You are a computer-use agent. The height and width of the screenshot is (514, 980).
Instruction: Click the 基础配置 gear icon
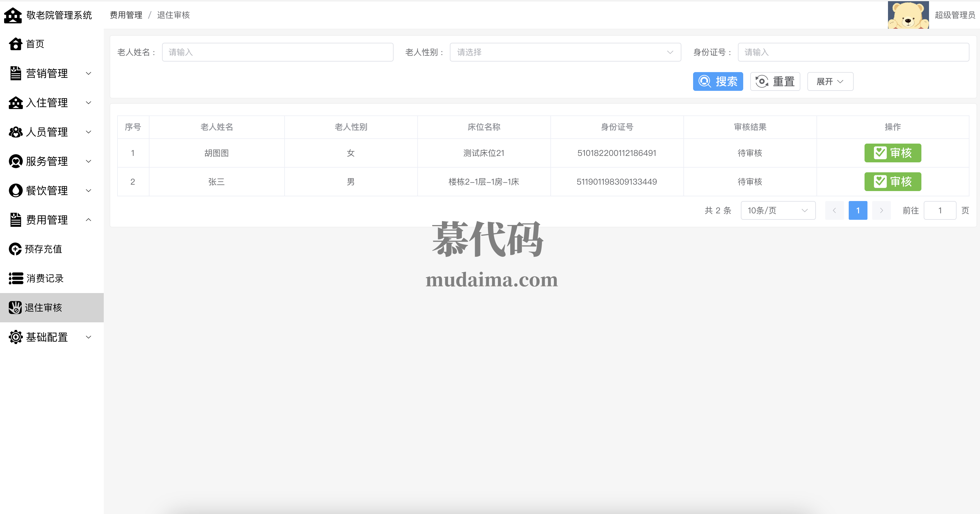pos(16,337)
